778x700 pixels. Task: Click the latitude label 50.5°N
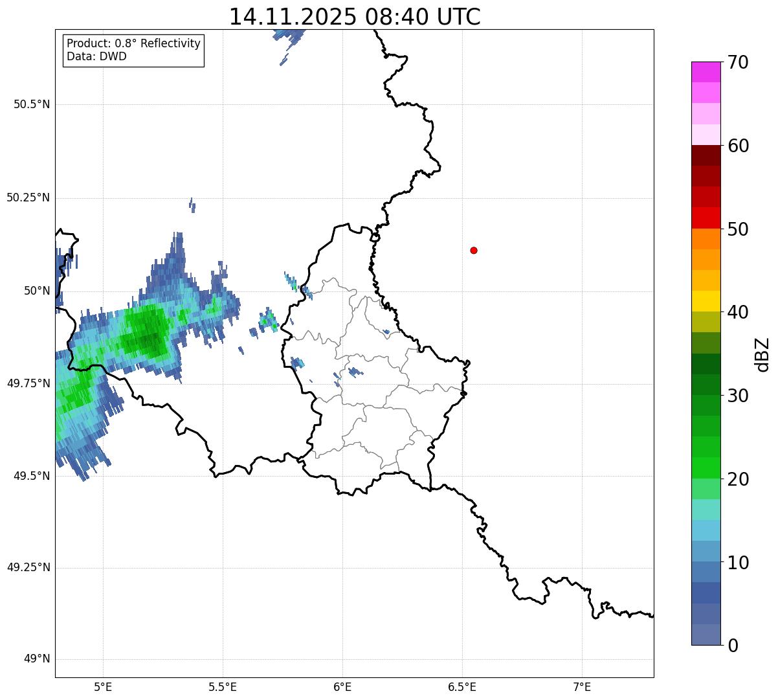pos(31,105)
